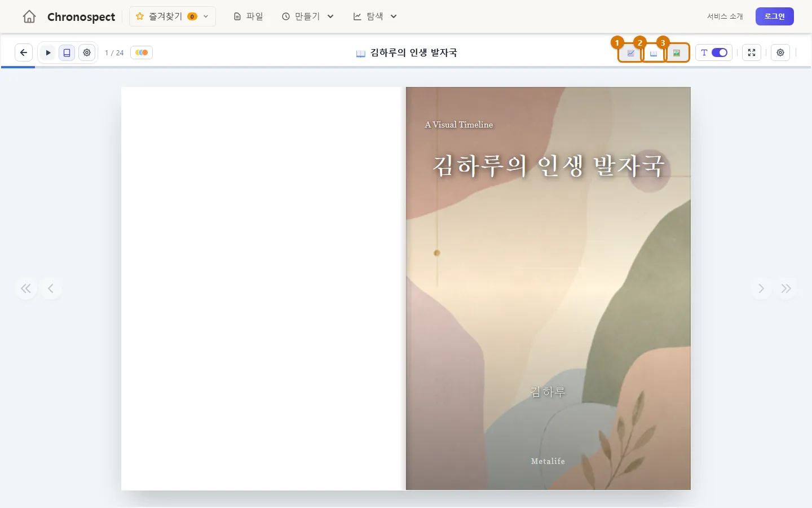Click the book cover page
Screen dimensions: 812x508
548,288
